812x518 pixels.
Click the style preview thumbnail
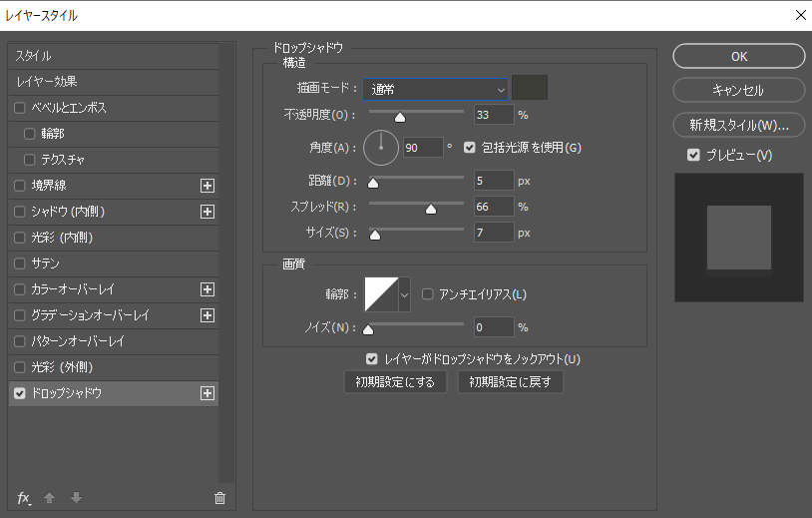(739, 238)
